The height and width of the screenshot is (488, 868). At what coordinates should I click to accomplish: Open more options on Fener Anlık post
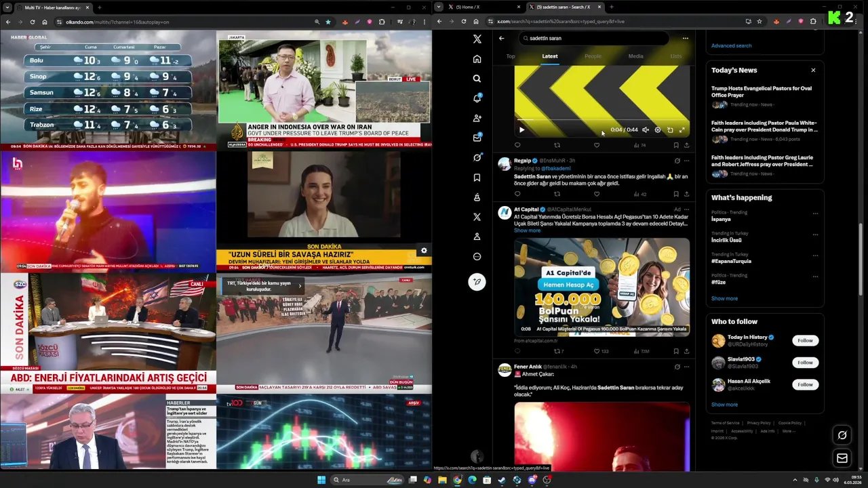[x=686, y=367]
